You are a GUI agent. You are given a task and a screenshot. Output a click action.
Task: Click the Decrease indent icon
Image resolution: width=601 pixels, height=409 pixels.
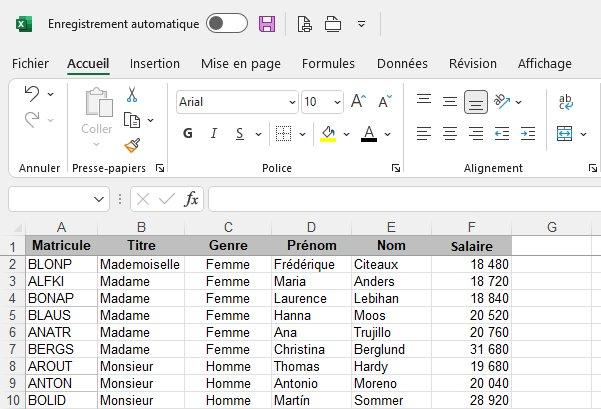502,133
